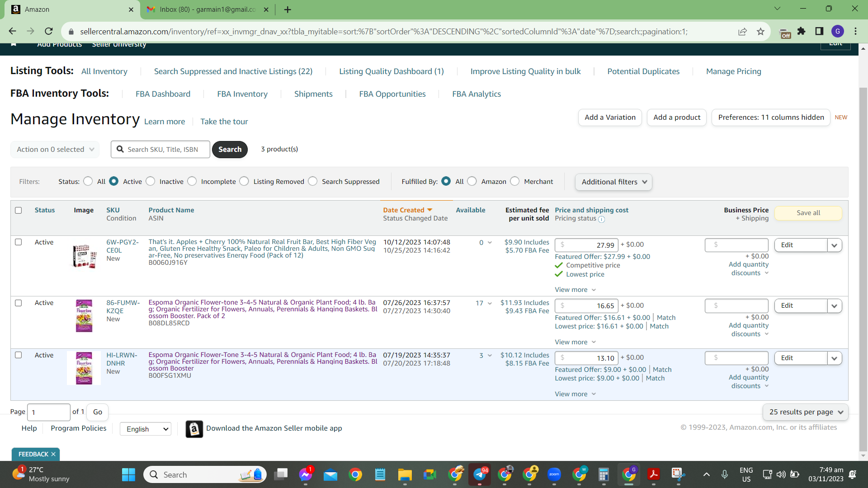
Task: Expand View more for the That's it. fruit bar
Action: pos(576,290)
